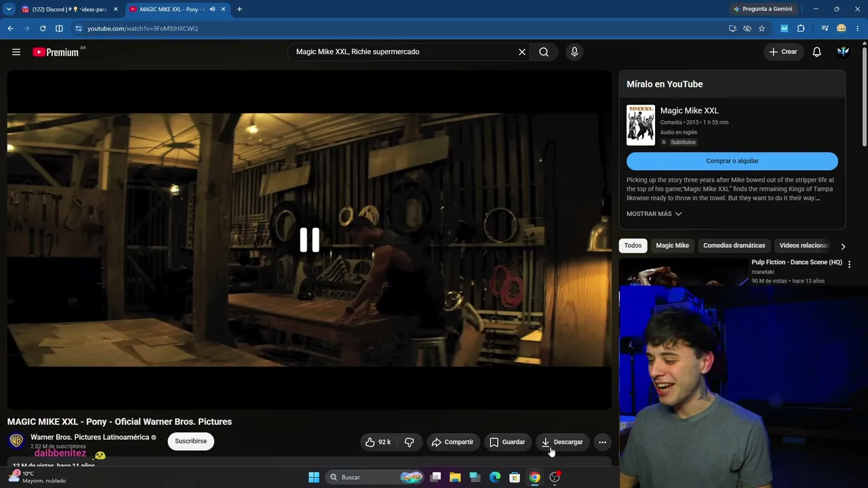The width and height of the screenshot is (868, 488).
Task: Open the Chrome three-dot menu
Action: tap(858, 28)
